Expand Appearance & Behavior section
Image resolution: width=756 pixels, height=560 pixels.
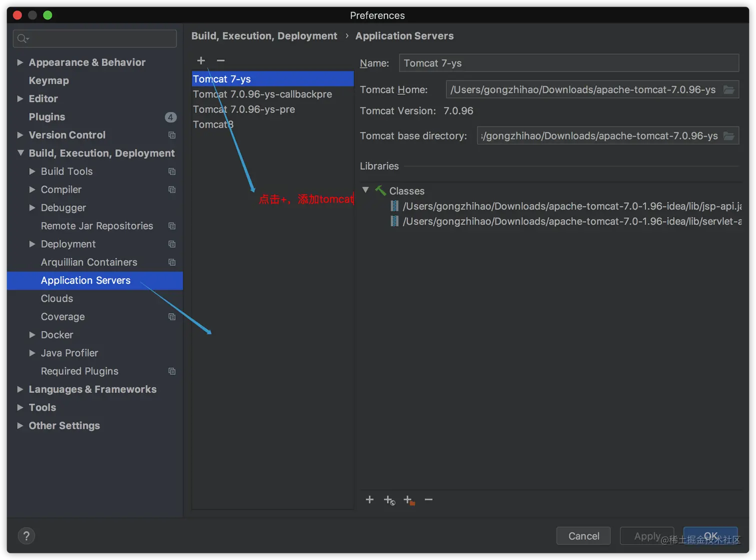point(20,63)
